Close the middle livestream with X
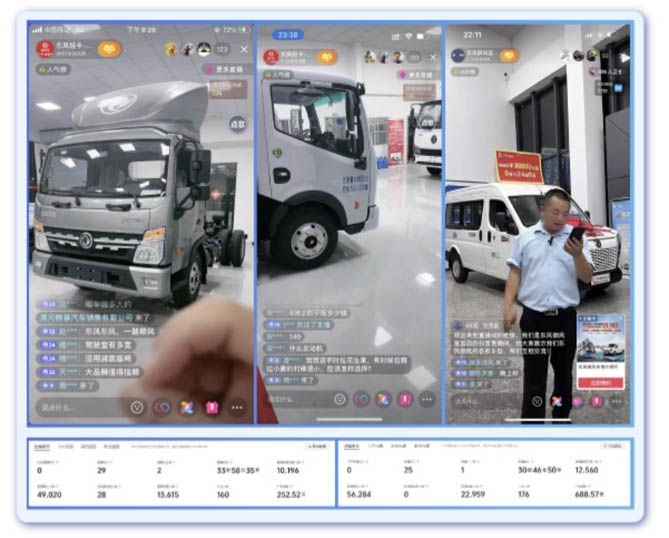Viewport: 669px width, 538px height. coord(432,58)
